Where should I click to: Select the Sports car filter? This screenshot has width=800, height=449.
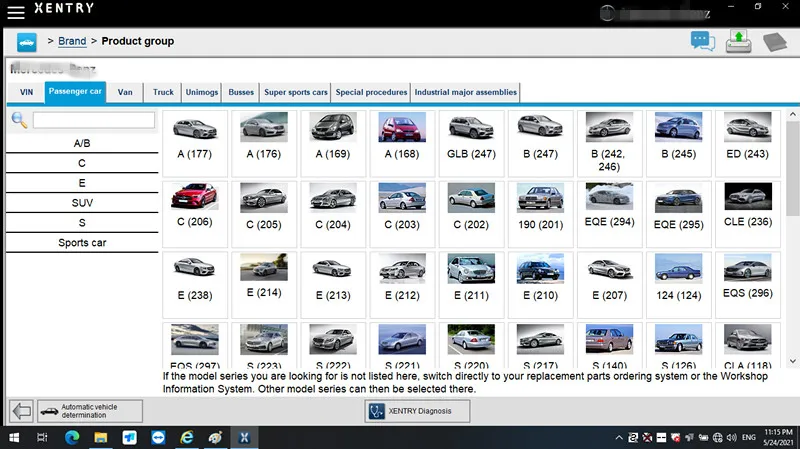[82, 243]
